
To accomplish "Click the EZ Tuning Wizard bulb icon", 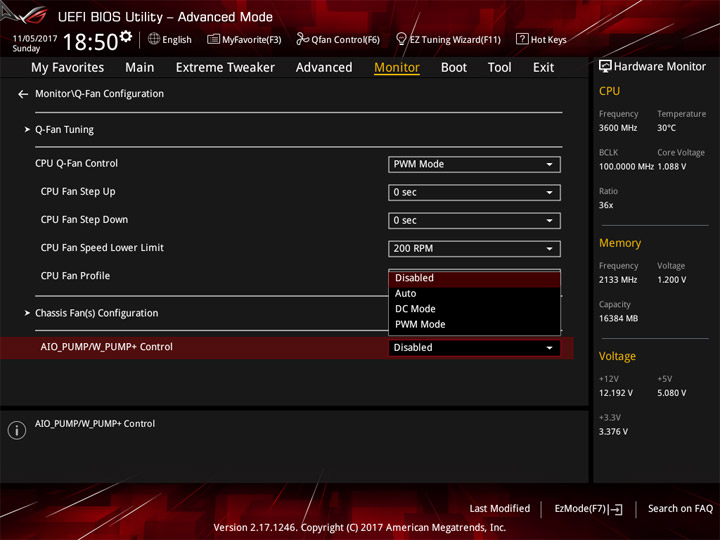I will coord(401,39).
